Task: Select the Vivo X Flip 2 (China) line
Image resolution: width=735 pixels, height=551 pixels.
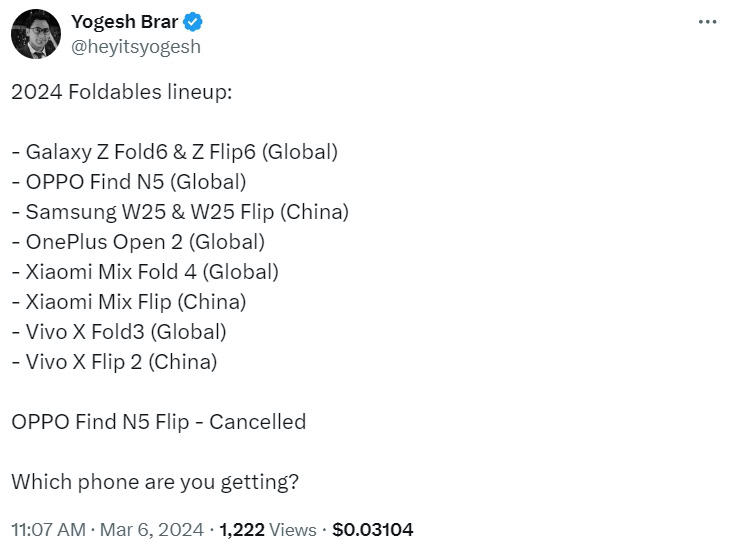Action: tap(114, 361)
